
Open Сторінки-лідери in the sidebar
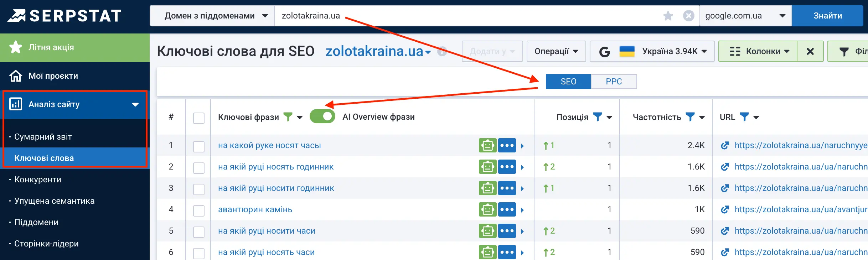[46, 244]
